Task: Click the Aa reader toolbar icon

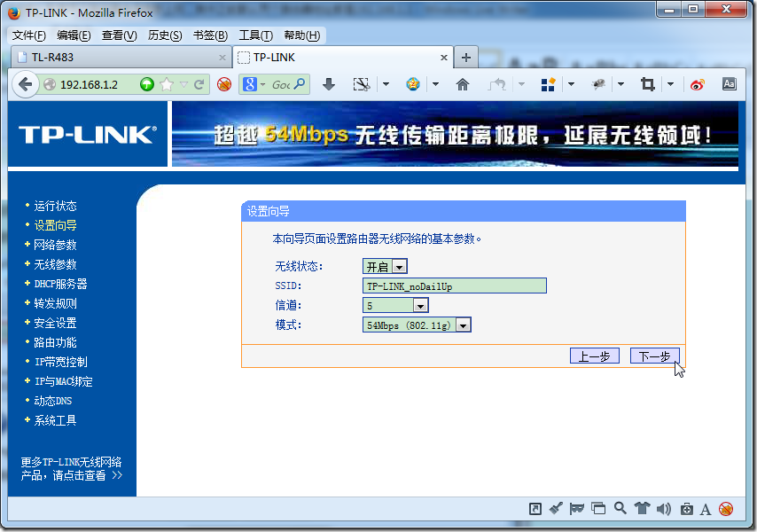Action: (x=729, y=84)
